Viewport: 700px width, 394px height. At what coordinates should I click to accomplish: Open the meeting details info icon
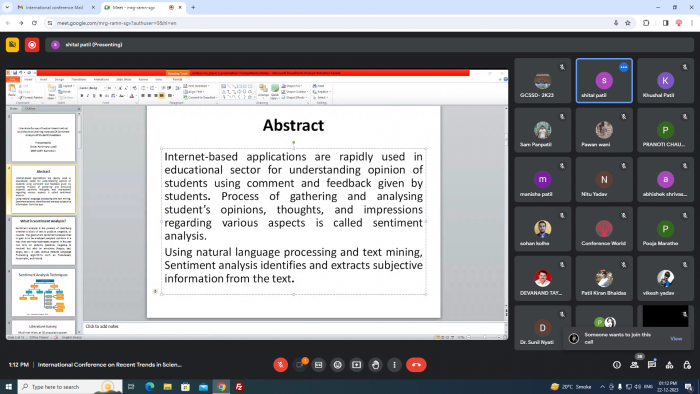pos(617,365)
